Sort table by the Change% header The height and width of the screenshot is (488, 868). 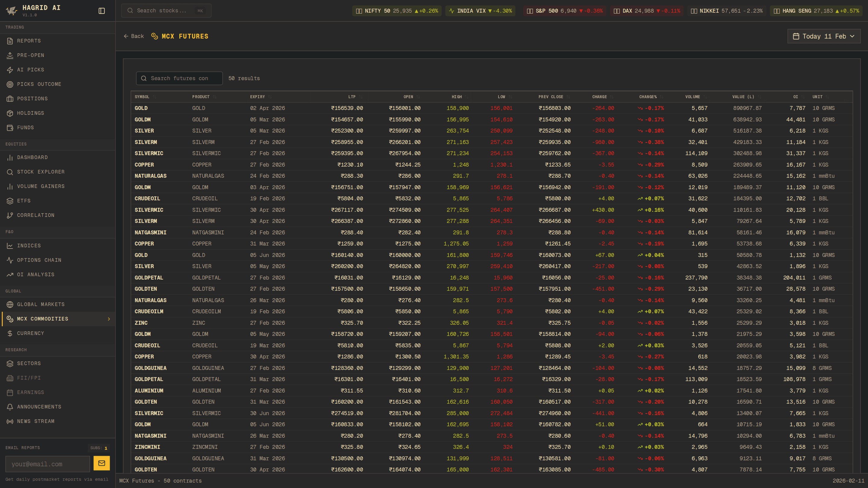(648, 97)
